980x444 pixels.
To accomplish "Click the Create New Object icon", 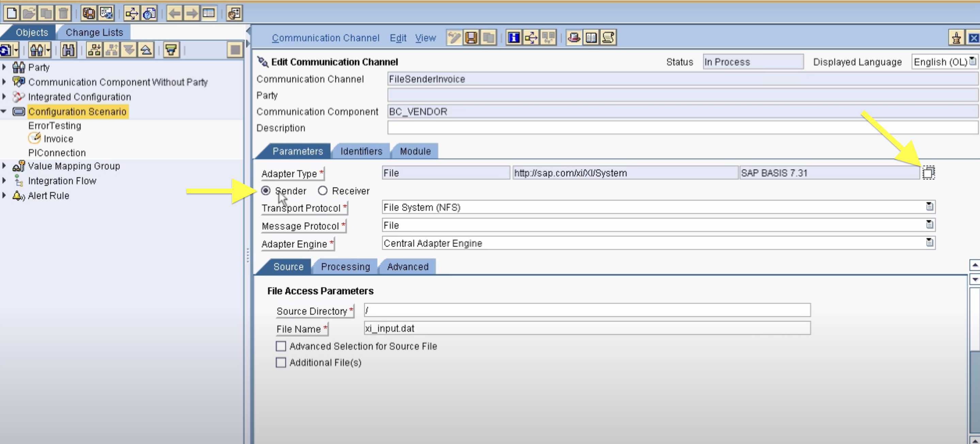I will 12,13.
